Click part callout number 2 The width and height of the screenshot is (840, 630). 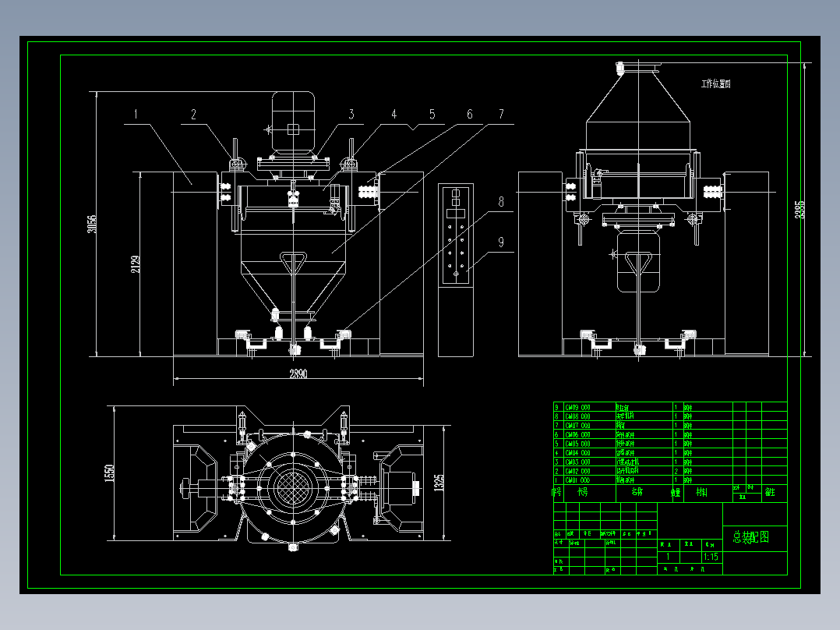pos(193,114)
